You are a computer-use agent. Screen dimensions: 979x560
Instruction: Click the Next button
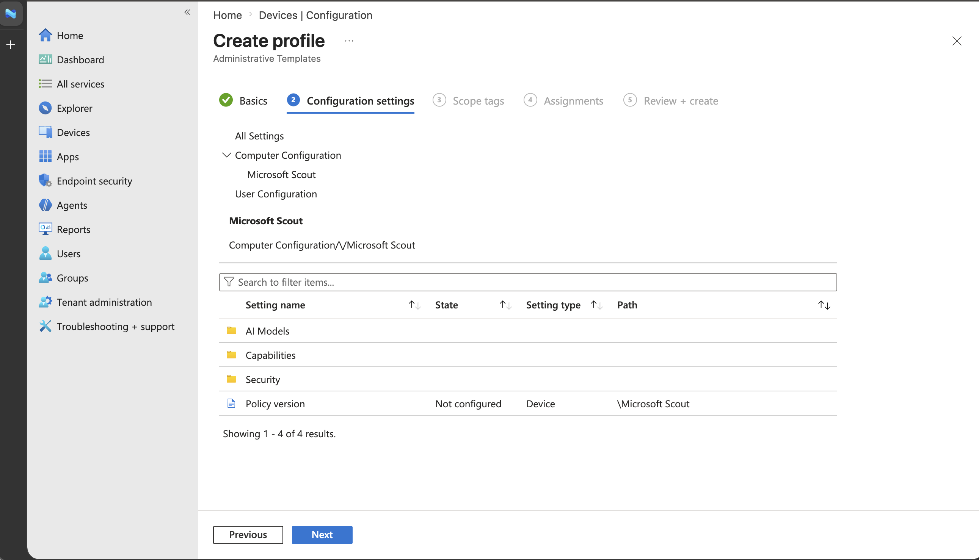322,535
